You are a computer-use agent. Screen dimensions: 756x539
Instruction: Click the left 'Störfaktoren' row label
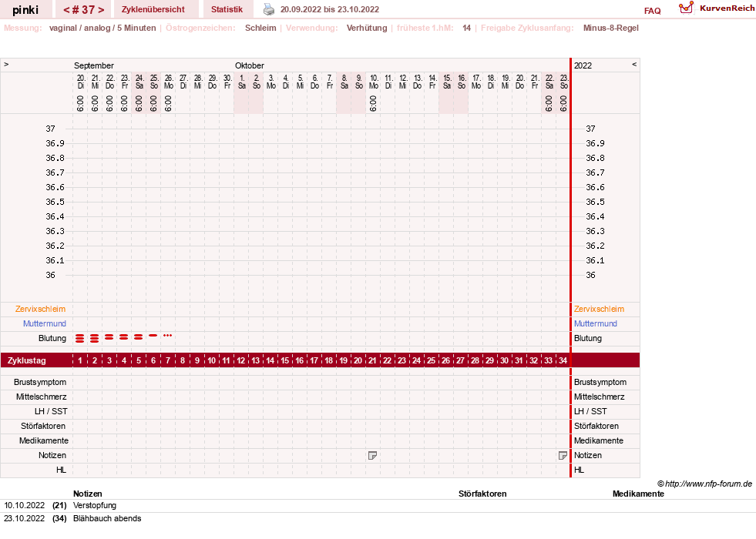43,426
